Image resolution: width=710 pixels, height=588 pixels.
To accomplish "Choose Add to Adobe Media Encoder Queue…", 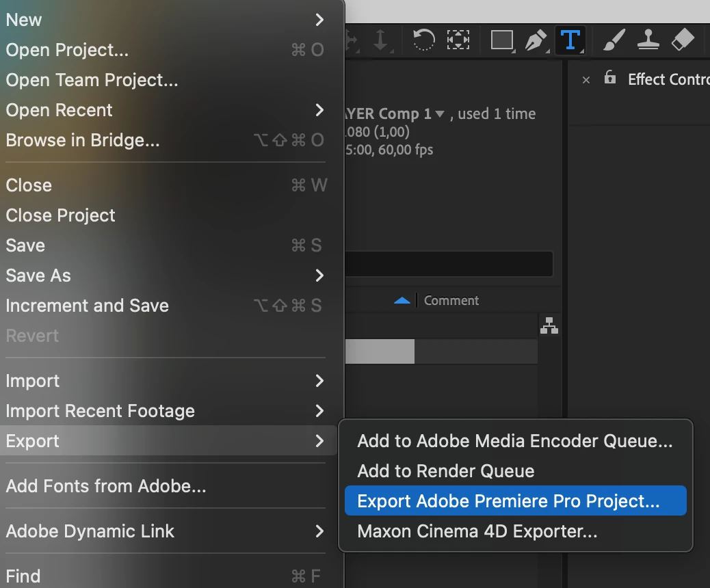I will (515, 441).
